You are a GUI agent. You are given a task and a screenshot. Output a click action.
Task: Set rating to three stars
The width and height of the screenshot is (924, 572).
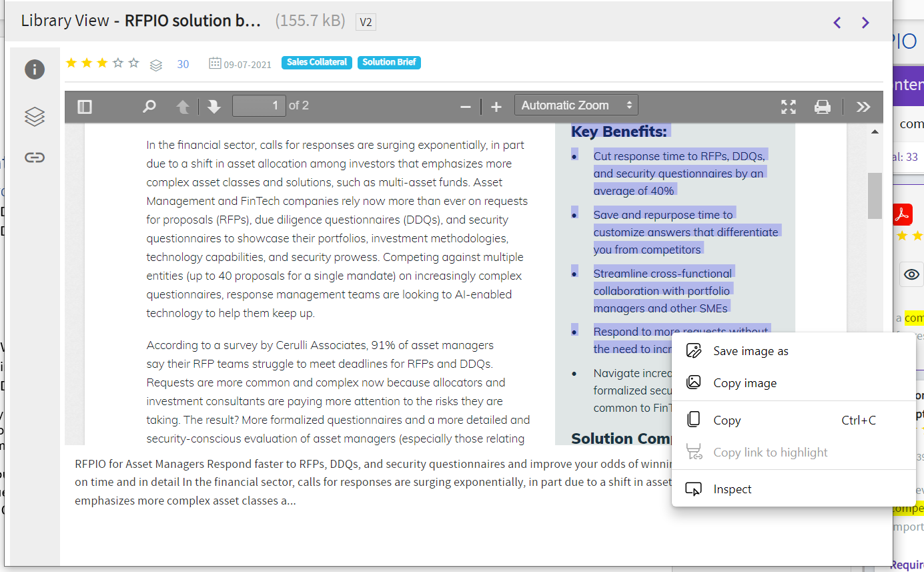102,63
